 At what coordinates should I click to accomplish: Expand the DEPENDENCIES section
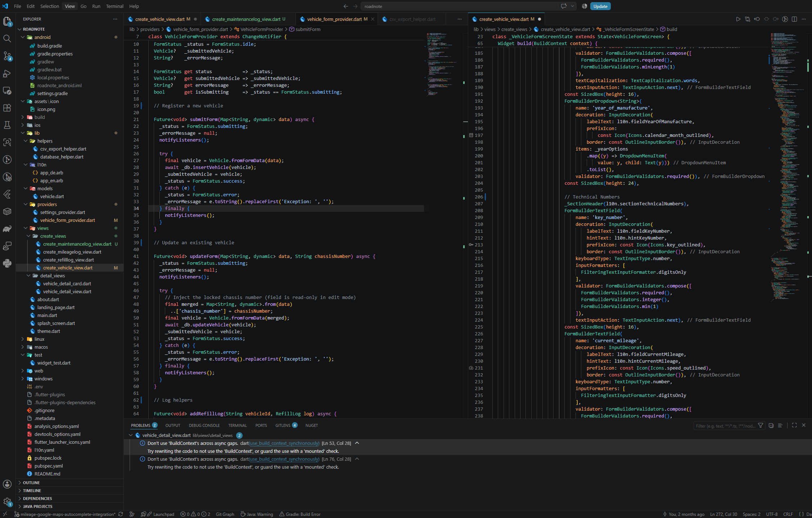(70, 499)
